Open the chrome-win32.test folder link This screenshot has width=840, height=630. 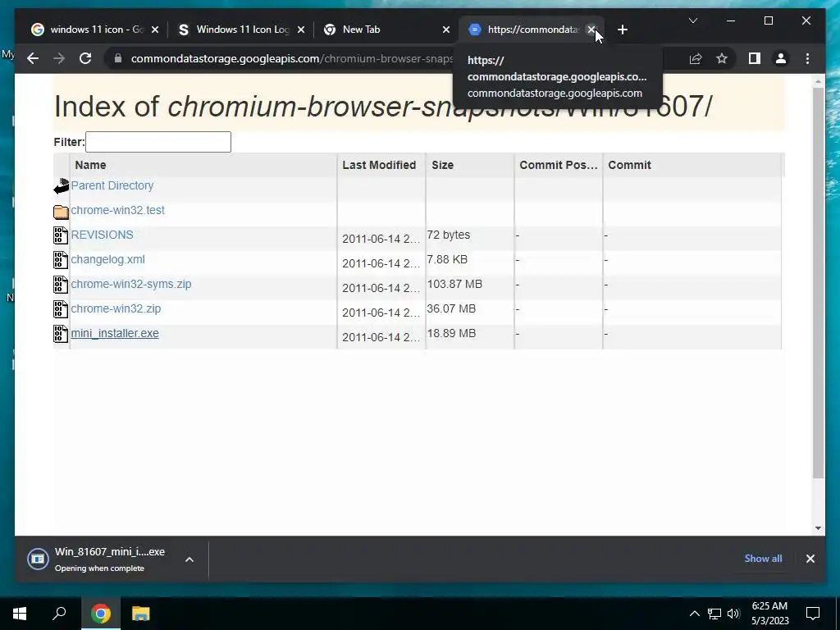coord(118,210)
